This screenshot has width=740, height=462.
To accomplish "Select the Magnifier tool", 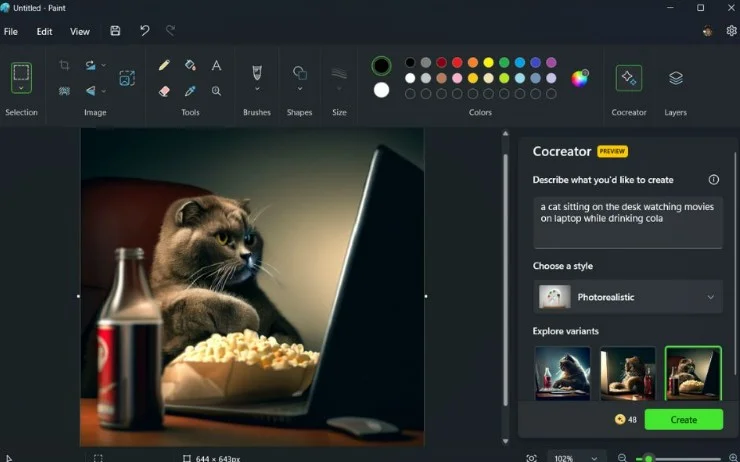I will point(216,91).
